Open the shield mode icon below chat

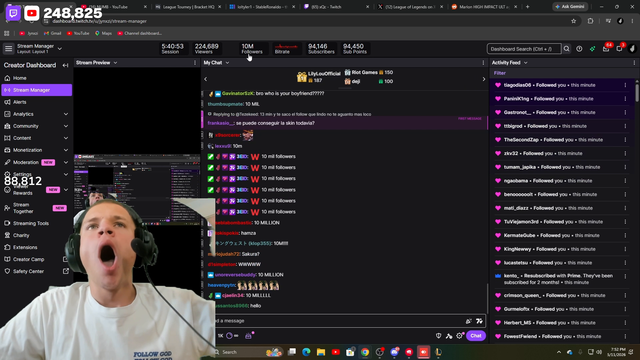tap(438, 336)
